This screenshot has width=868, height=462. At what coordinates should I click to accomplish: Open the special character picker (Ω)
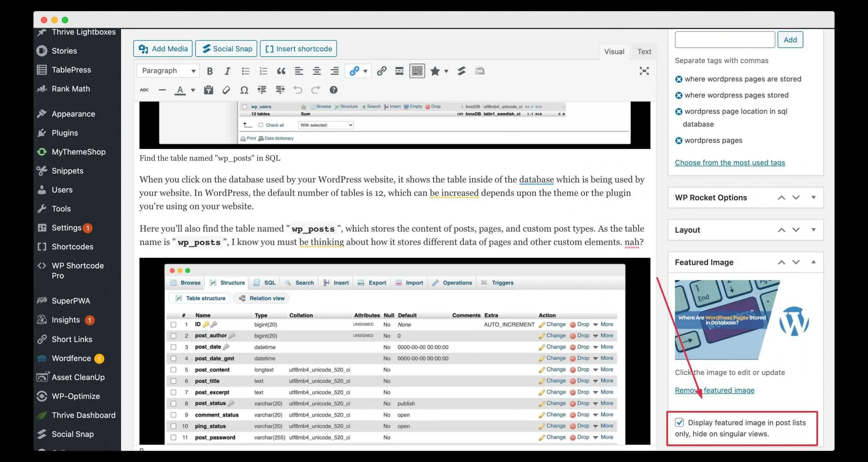click(x=244, y=90)
